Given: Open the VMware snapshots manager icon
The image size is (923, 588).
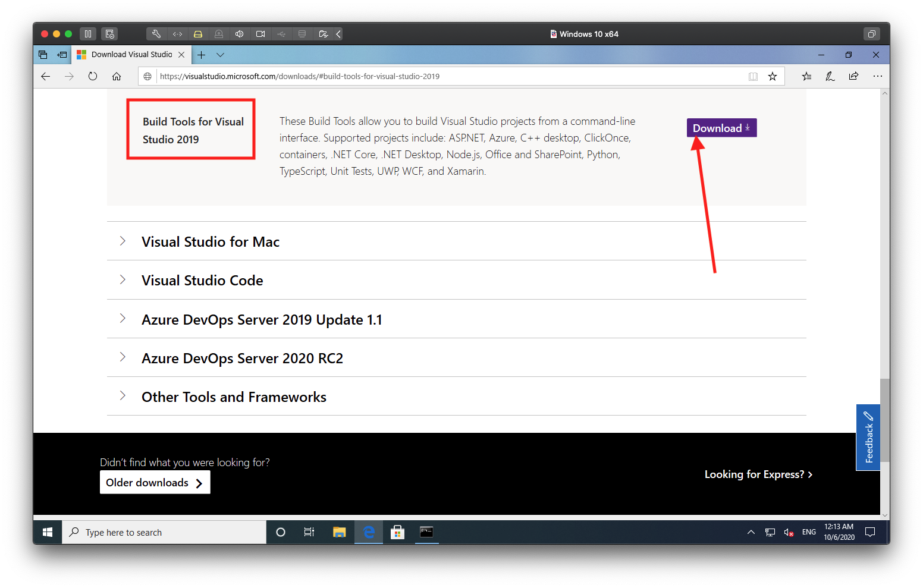Looking at the screenshot, I should click(x=109, y=34).
